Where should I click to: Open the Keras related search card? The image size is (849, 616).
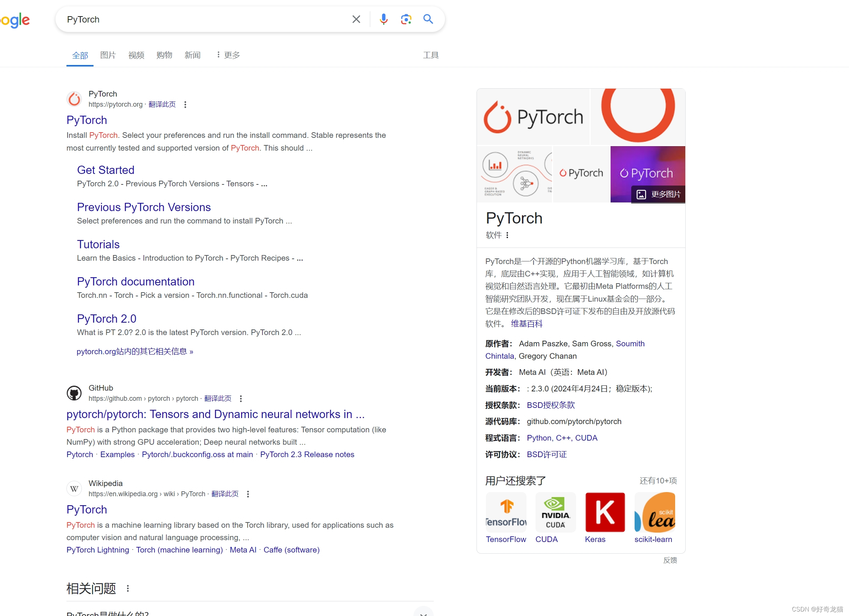coord(605,518)
